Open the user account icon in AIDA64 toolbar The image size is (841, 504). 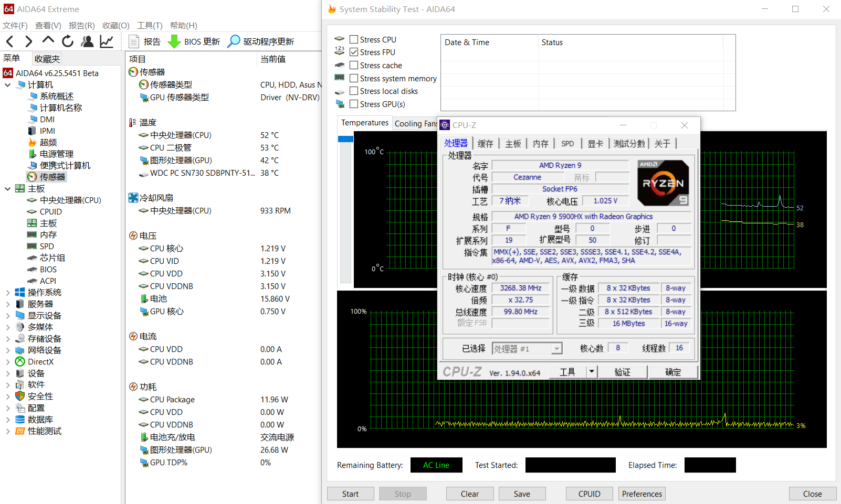[87, 41]
